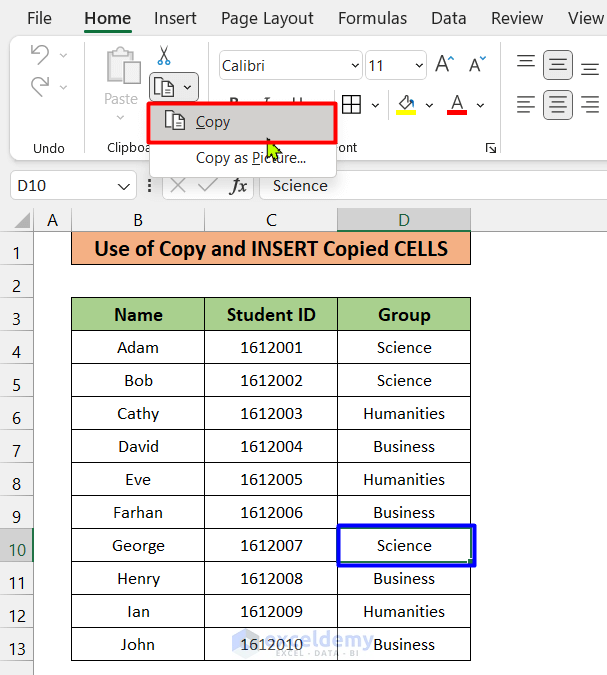Click the Borders grid icon

tap(351, 105)
